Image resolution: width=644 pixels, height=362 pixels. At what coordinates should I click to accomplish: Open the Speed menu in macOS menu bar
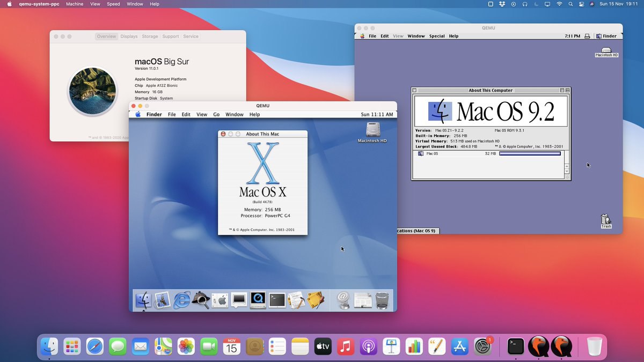coord(113,4)
